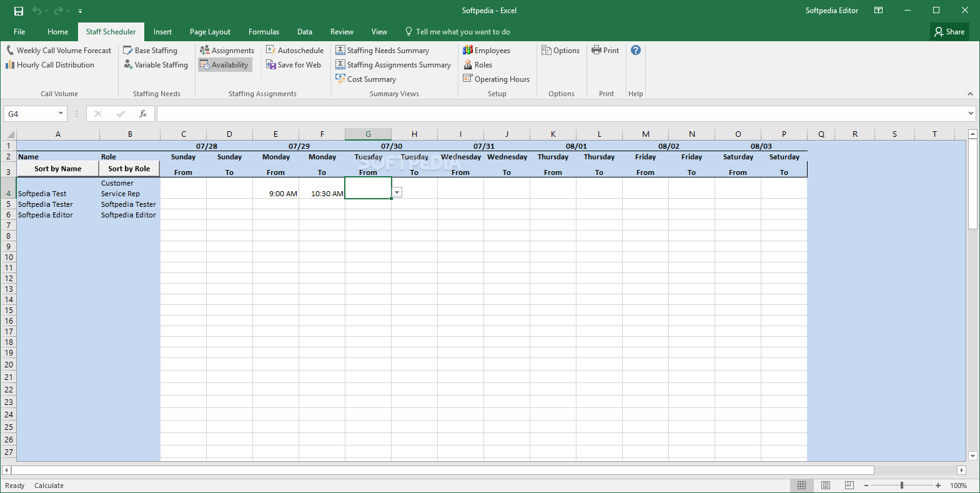Open the Assignments sheet
The image size is (980, 493).
[227, 51]
